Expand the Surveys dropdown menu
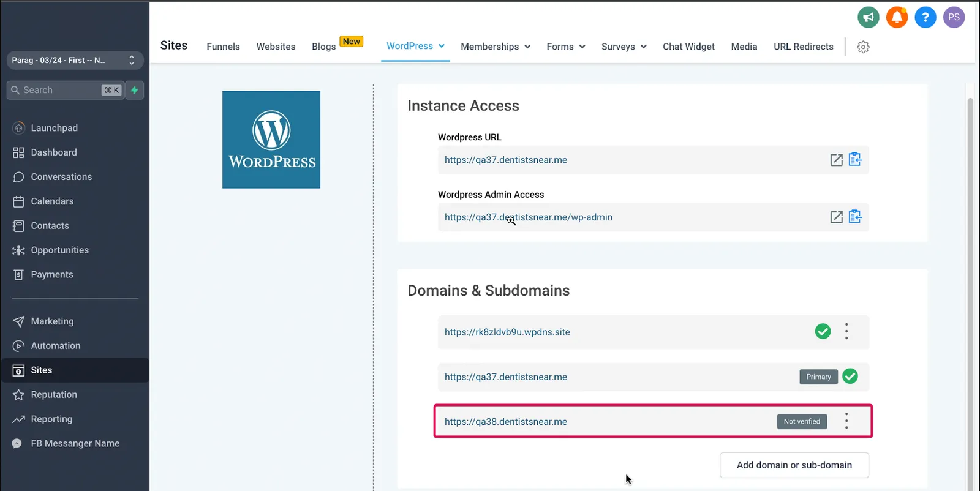This screenshot has height=491, width=980. pyautogui.click(x=643, y=47)
